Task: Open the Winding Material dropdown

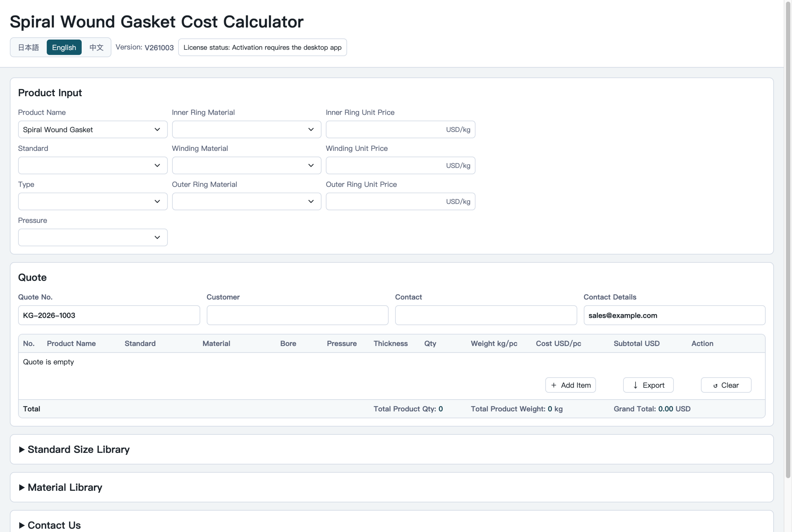Action: tap(247, 166)
